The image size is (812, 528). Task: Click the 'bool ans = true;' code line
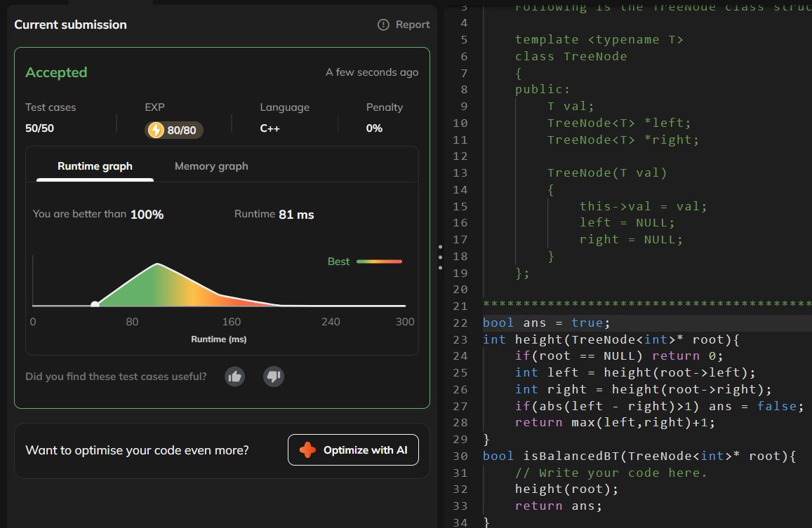[x=546, y=323]
